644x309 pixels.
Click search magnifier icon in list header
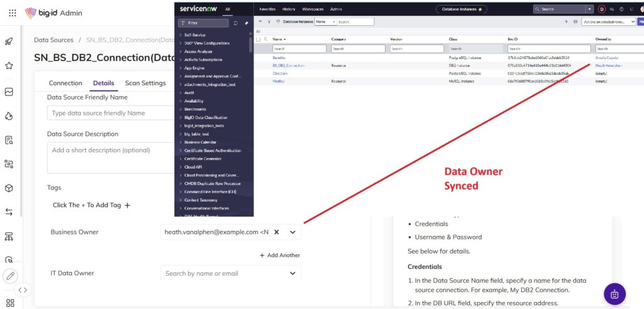pyautogui.click(x=266, y=39)
